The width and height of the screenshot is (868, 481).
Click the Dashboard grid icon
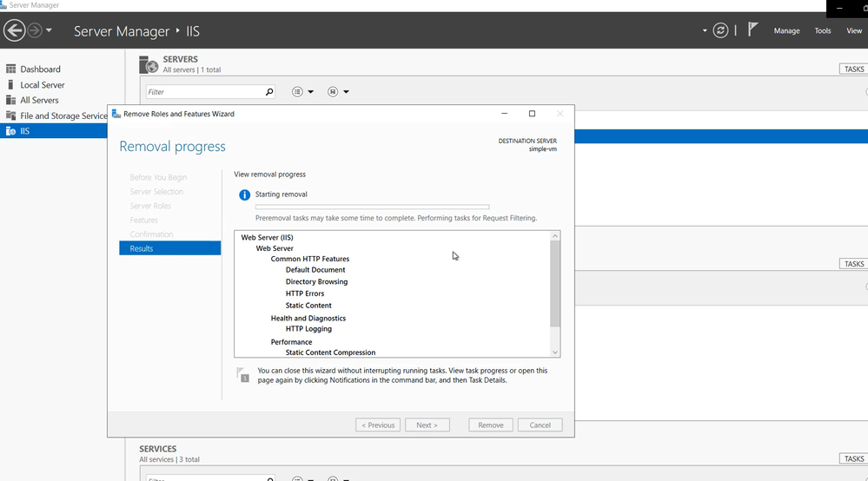[10, 69]
